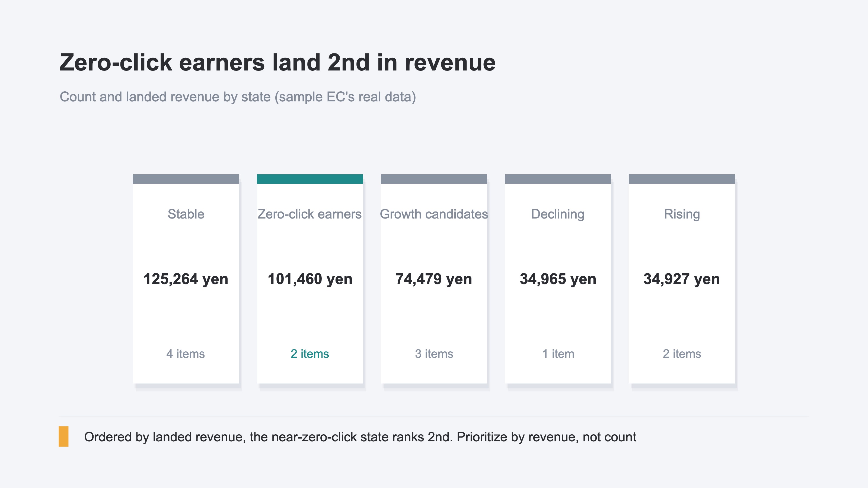Viewport: 868px width, 488px height.
Task: Select the subtitle "Count and landed revenue by state"
Action: tap(238, 97)
